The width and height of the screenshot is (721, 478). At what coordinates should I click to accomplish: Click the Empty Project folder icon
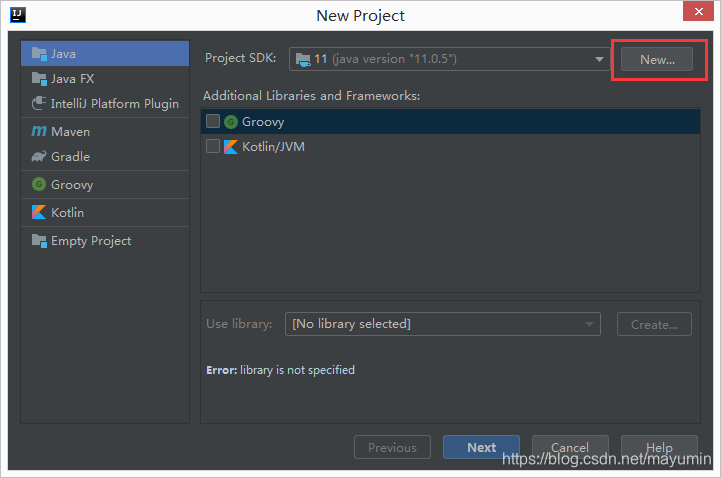tap(39, 240)
